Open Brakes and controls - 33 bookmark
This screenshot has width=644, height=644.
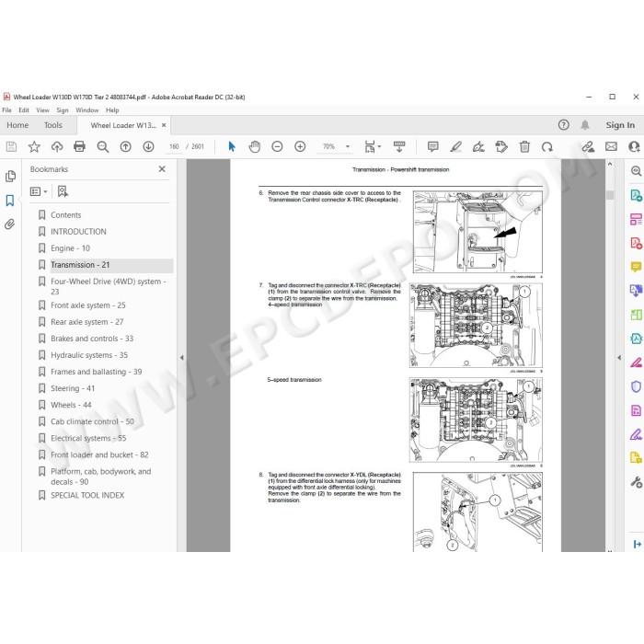pos(92,339)
